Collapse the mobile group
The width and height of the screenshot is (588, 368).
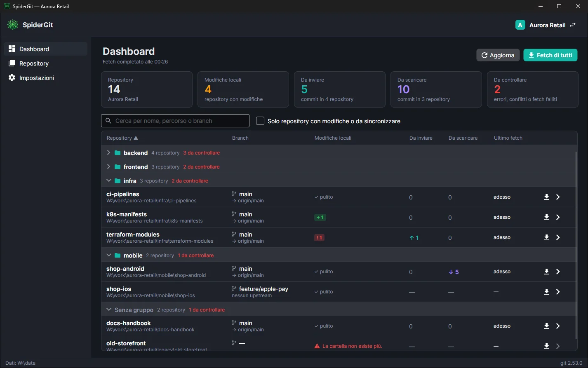[x=108, y=255]
